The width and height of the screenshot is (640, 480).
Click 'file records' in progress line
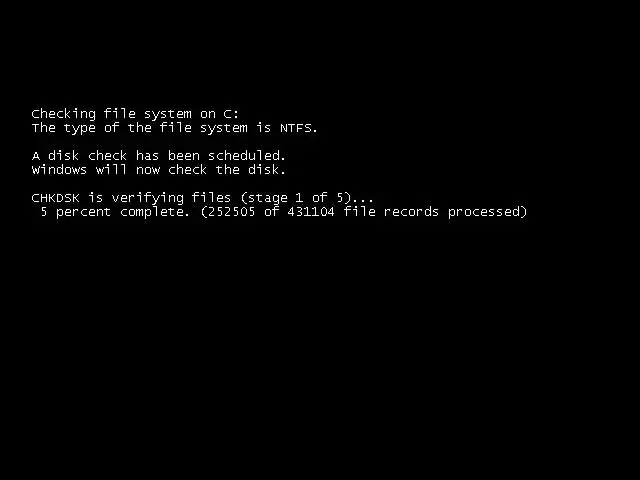[391, 212]
